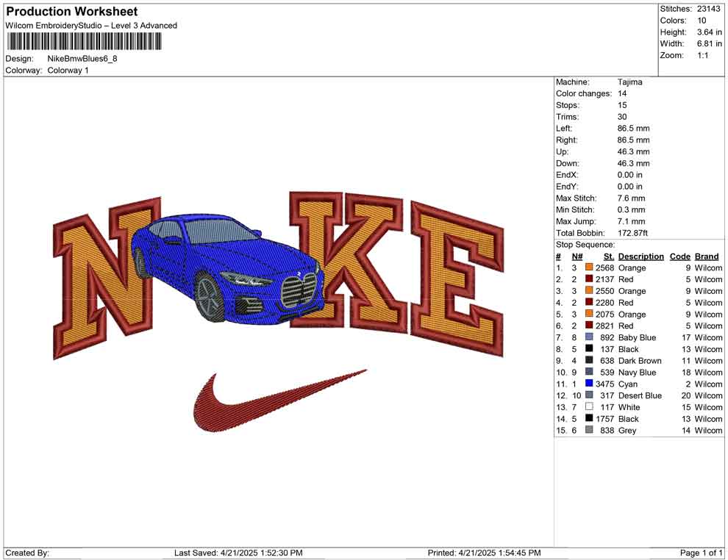This screenshot has width=728, height=560.
Task: Click the Total Bobbin value 172.87ft
Action: pyautogui.click(x=632, y=233)
